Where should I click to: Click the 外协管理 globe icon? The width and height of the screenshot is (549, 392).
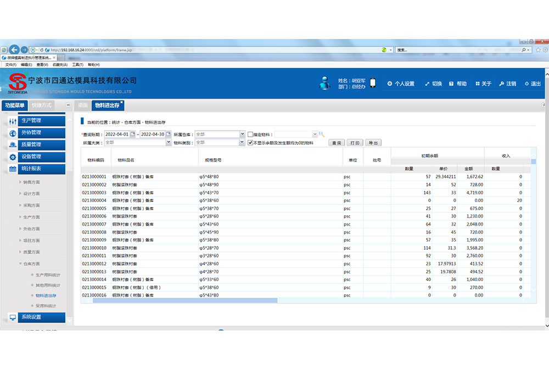(13, 132)
